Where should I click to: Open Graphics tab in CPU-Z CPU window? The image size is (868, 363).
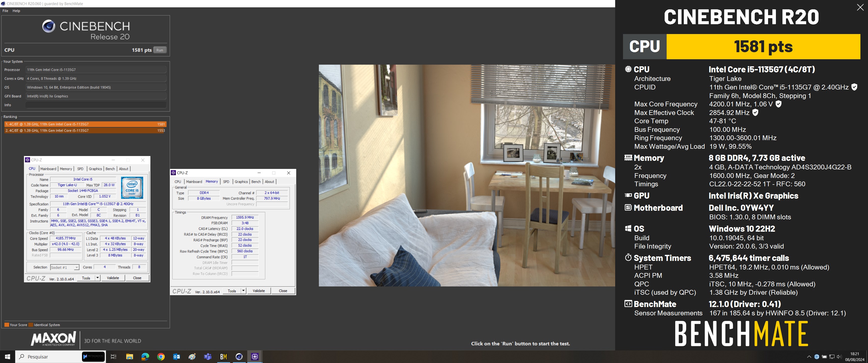click(95, 169)
